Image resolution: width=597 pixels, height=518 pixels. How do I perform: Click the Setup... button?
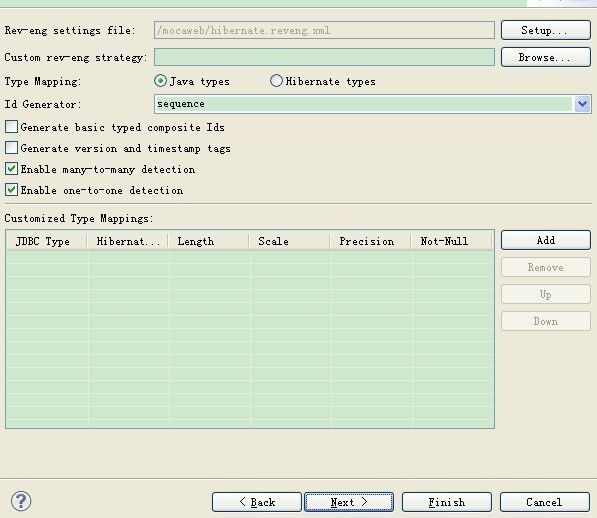tap(546, 30)
